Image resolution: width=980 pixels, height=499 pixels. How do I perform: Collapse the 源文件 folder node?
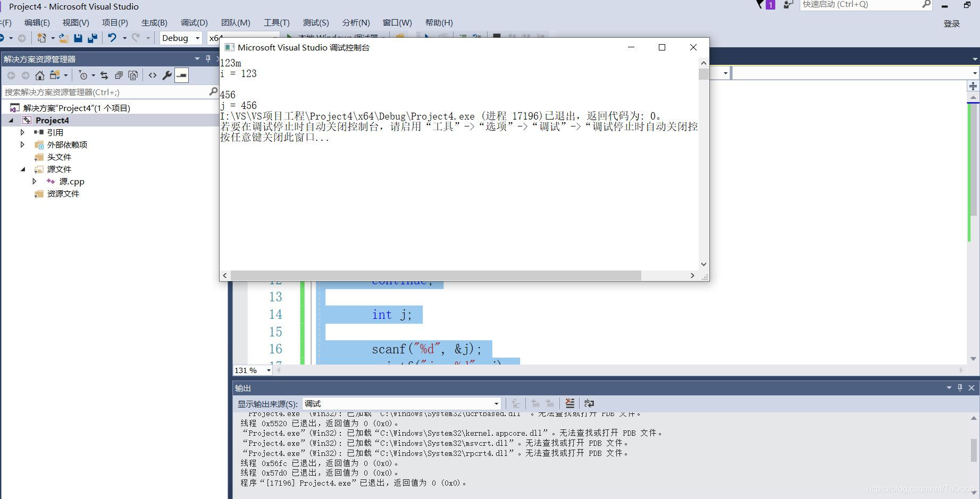[x=23, y=169]
